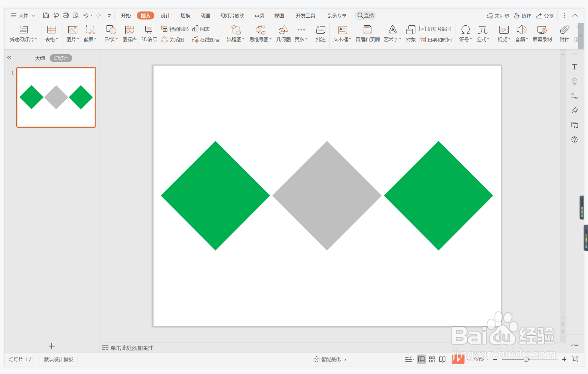Insert an object via 对象 icon
This screenshot has height=374, width=588.
point(410,33)
